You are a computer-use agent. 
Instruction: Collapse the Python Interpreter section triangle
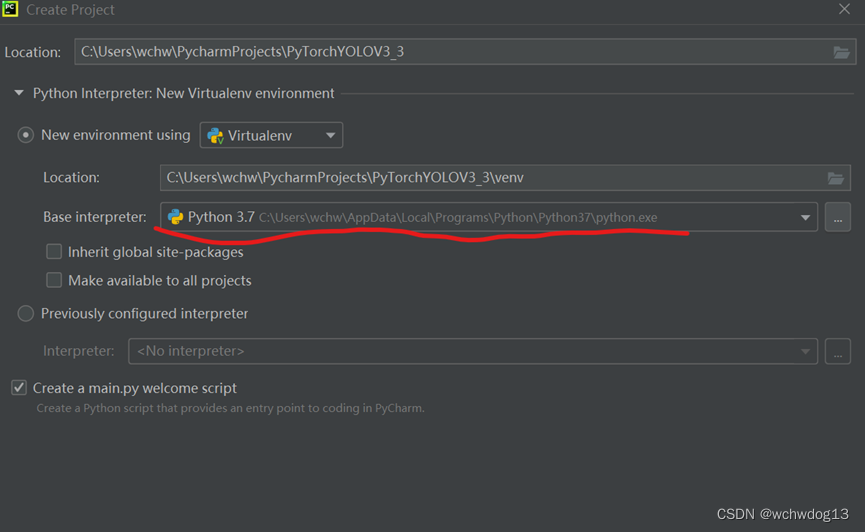[x=18, y=93]
